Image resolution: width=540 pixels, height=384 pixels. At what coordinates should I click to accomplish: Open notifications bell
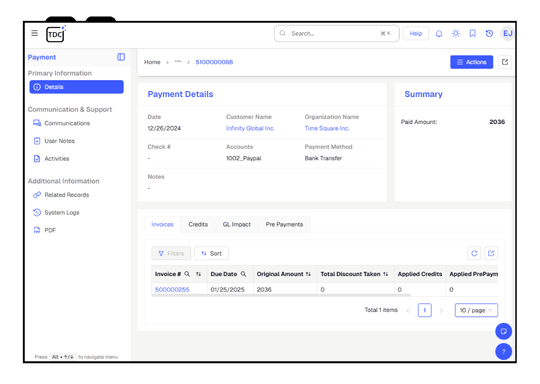coord(439,33)
